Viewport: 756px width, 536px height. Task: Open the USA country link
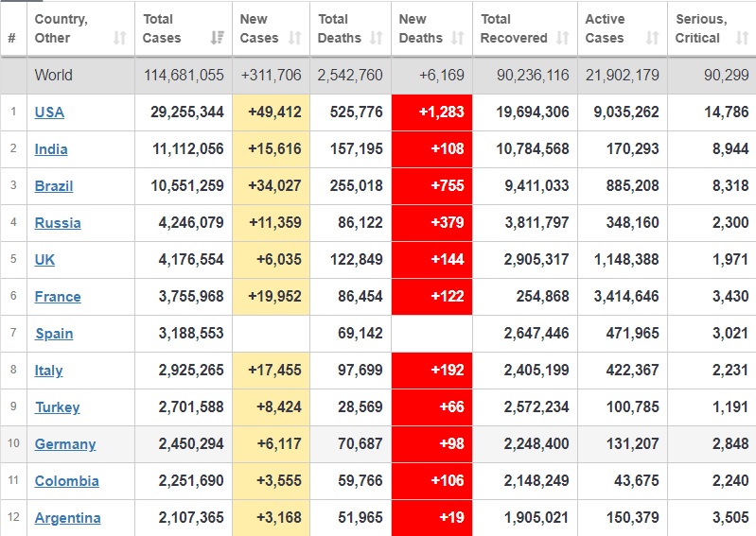[49, 112]
